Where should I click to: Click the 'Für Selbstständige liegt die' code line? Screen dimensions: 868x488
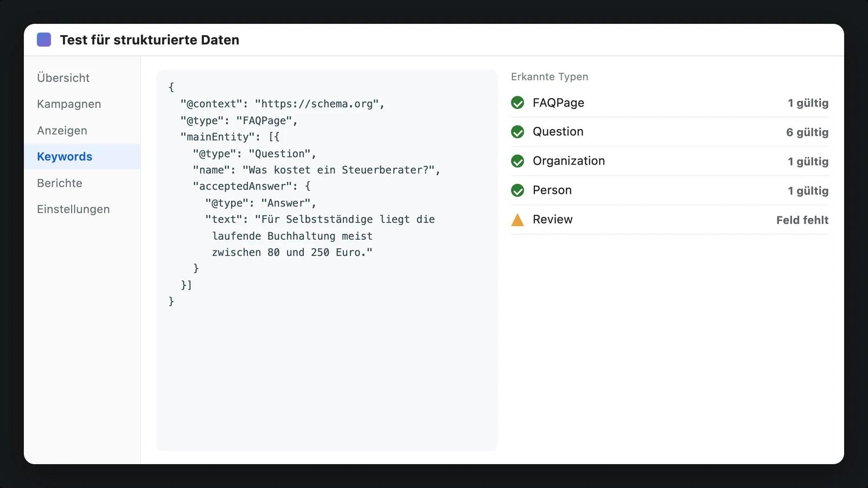(x=320, y=220)
